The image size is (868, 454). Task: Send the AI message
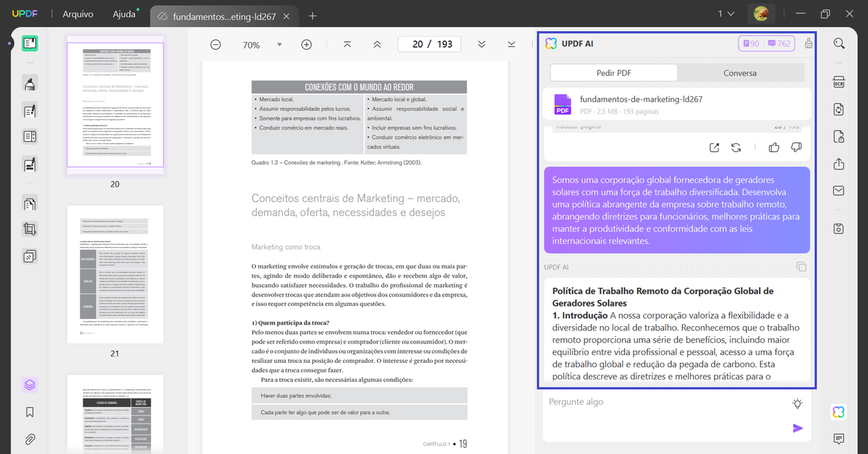click(798, 428)
